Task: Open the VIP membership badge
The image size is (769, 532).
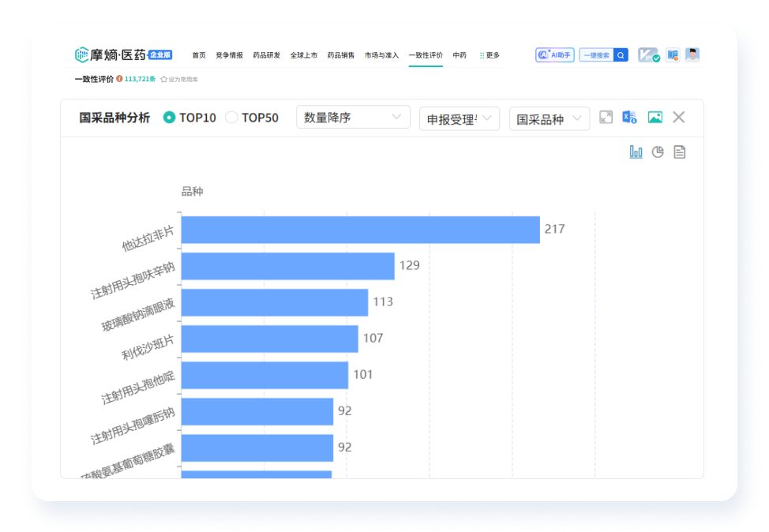Action: (x=648, y=55)
